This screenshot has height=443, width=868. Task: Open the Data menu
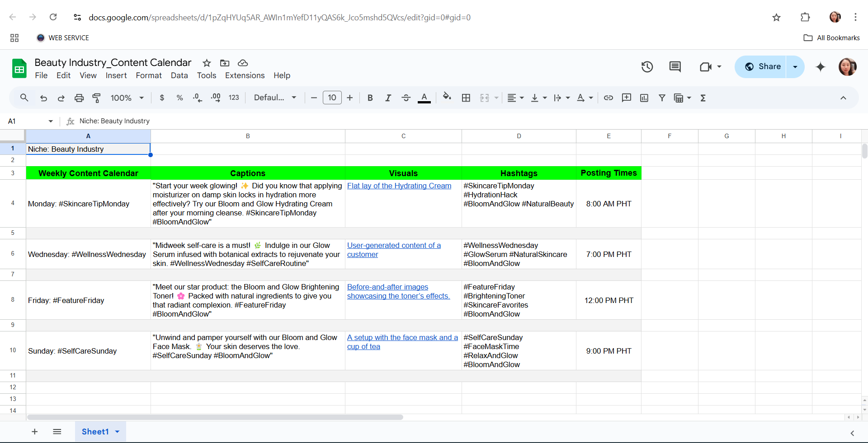click(179, 75)
